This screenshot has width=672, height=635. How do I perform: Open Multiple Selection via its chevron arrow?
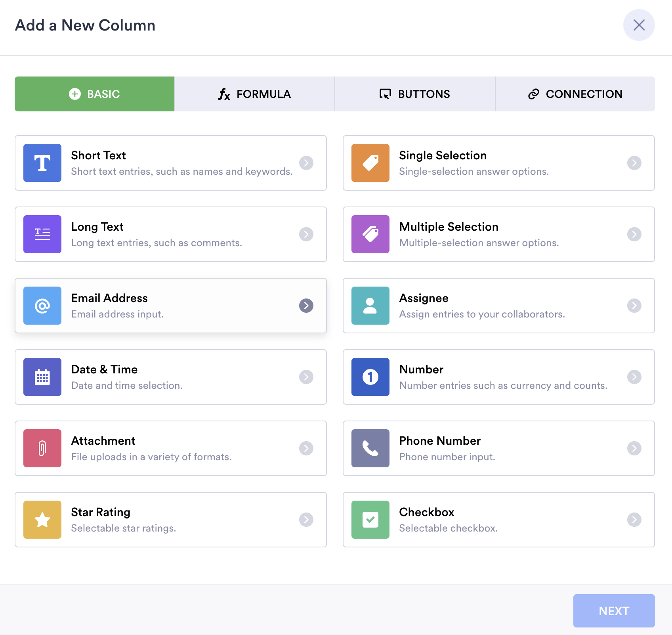(x=634, y=234)
